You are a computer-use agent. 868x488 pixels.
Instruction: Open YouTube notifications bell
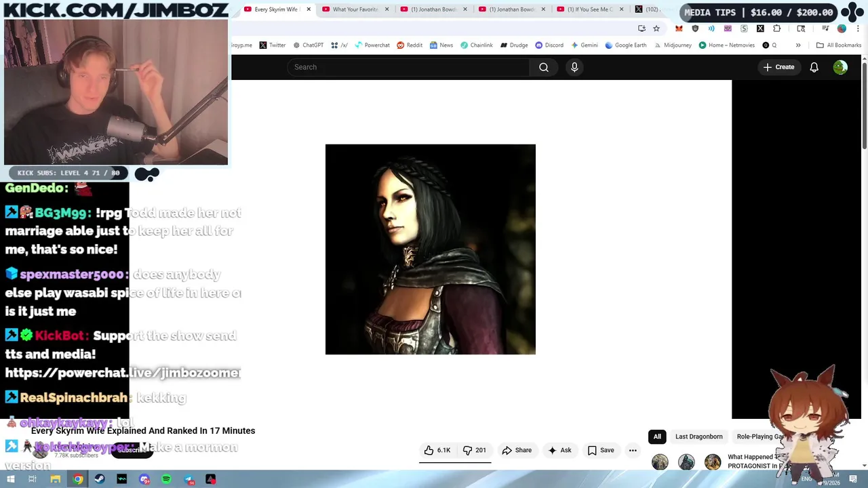coord(814,67)
